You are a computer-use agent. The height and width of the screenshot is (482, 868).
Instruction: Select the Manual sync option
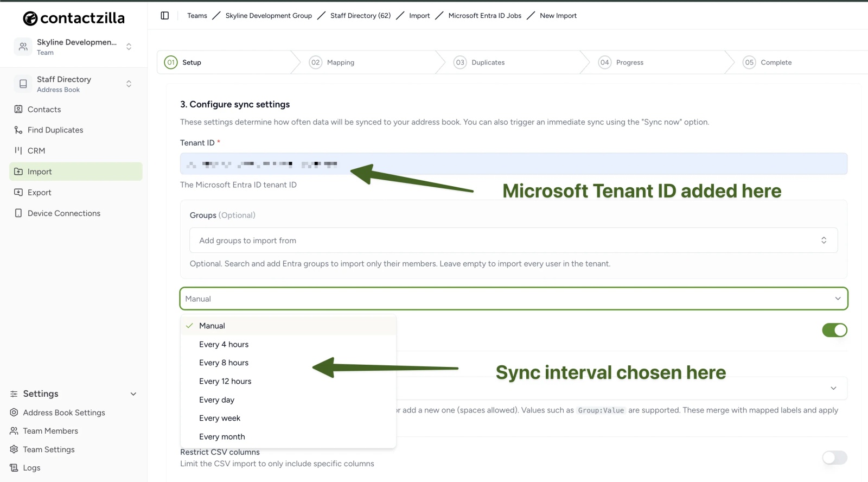coord(288,326)
